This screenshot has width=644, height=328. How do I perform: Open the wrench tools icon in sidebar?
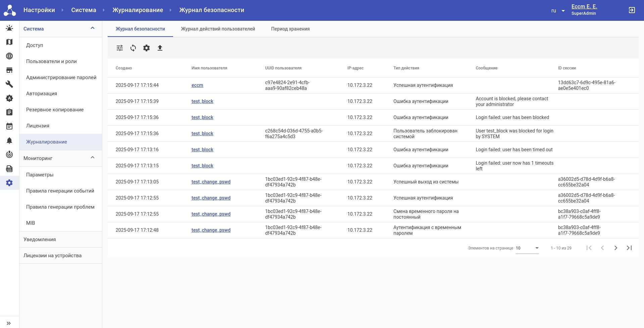click(x=9, y=84)
